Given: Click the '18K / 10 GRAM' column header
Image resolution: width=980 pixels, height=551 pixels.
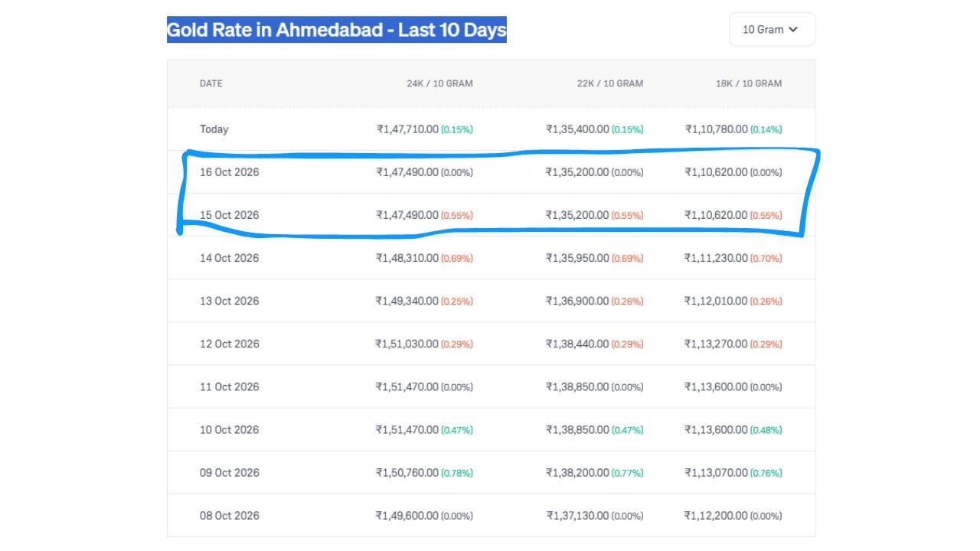Looking at the screenshot, I should coord(749,83).
